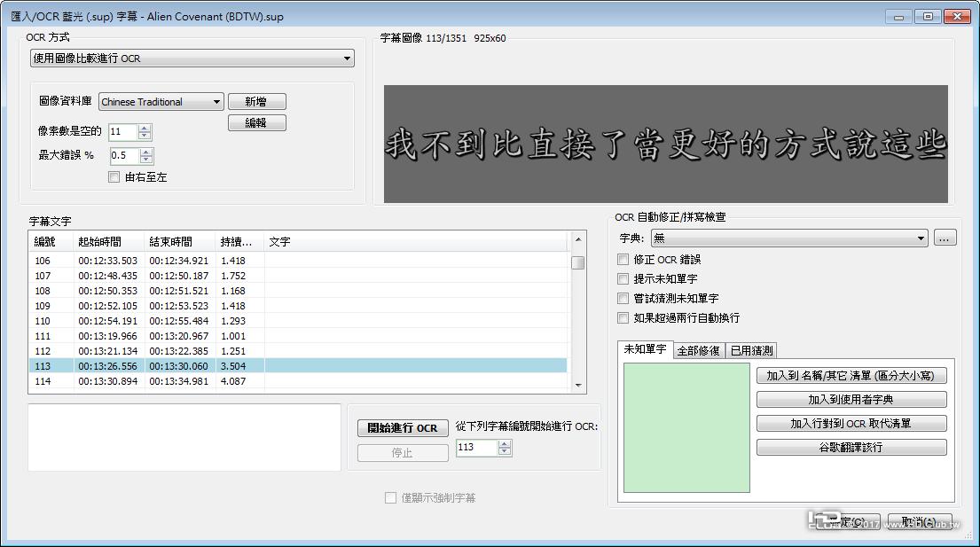
Task: Decrease the 像素數是空的 value with down arrow
Action: click(145, 136)
